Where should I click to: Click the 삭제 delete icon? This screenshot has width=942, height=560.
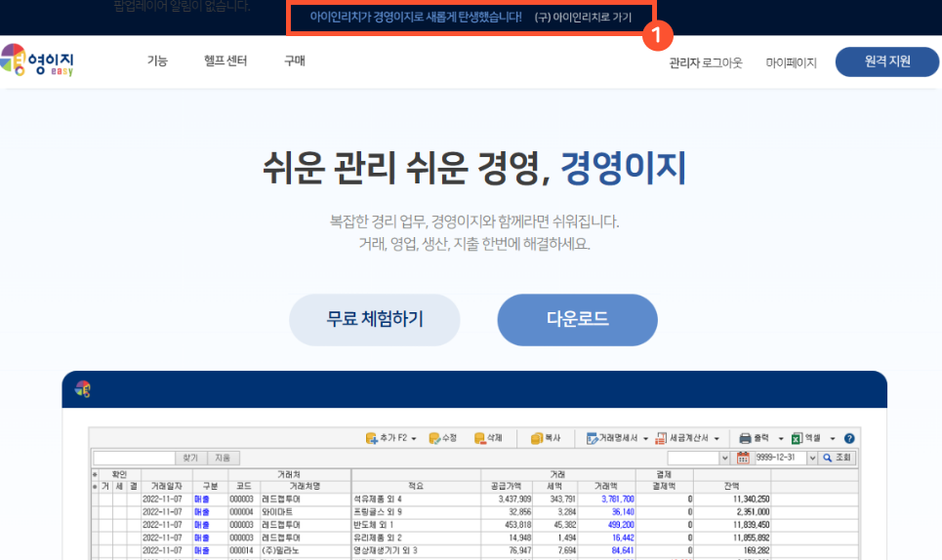pos(479,439)
